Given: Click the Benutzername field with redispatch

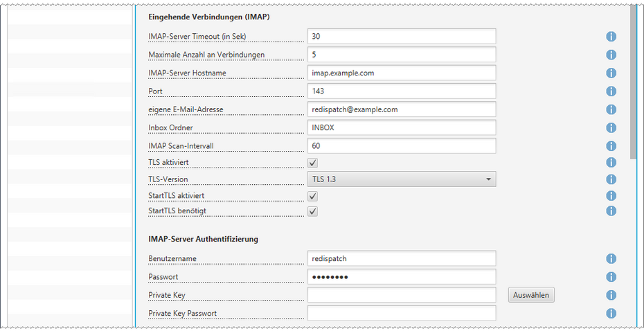Looking at the screenshot, I should point(402,258).
